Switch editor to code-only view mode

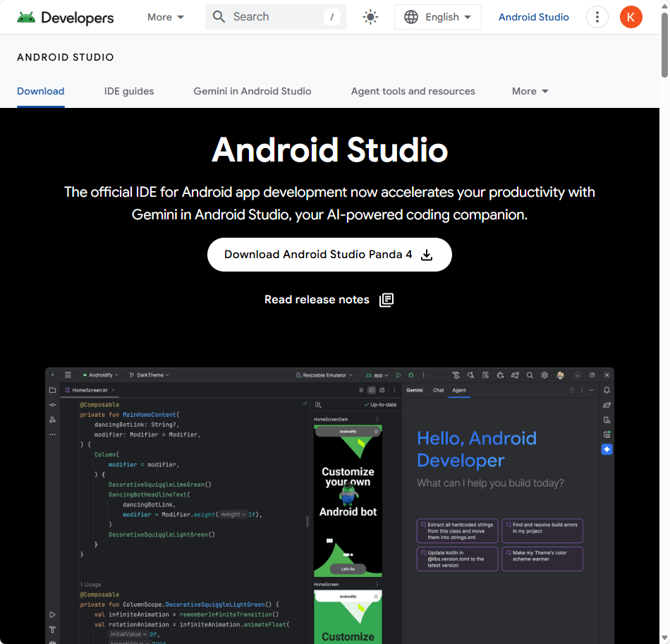pyautogui.click(x=361, y=390)
